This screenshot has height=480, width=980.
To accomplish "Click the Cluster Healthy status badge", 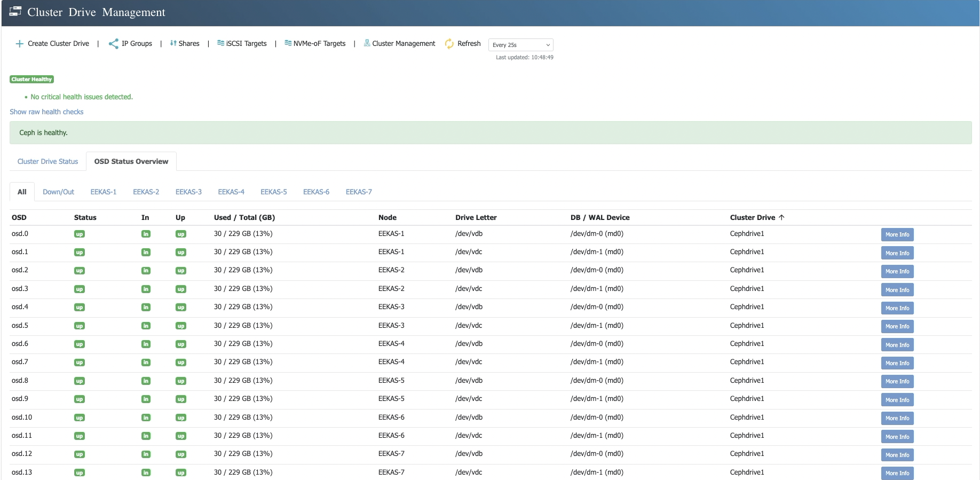I will click(x=31, y=79).
